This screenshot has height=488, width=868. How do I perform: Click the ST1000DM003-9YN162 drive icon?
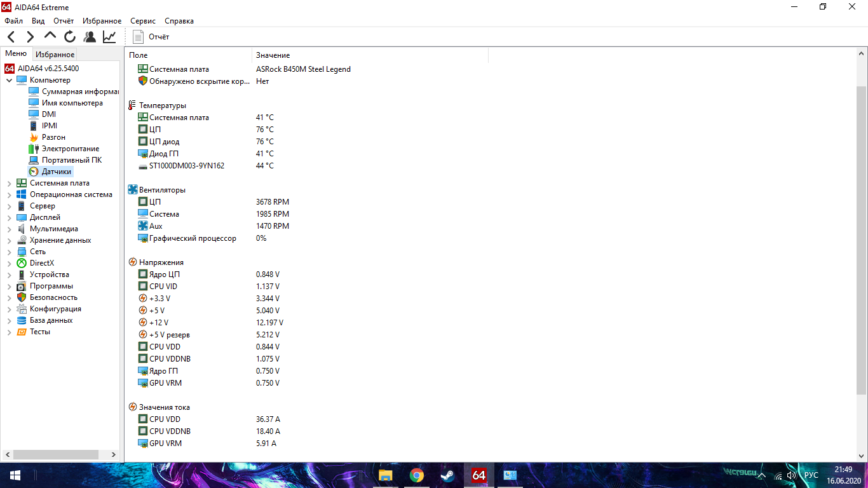coord(143,166)
